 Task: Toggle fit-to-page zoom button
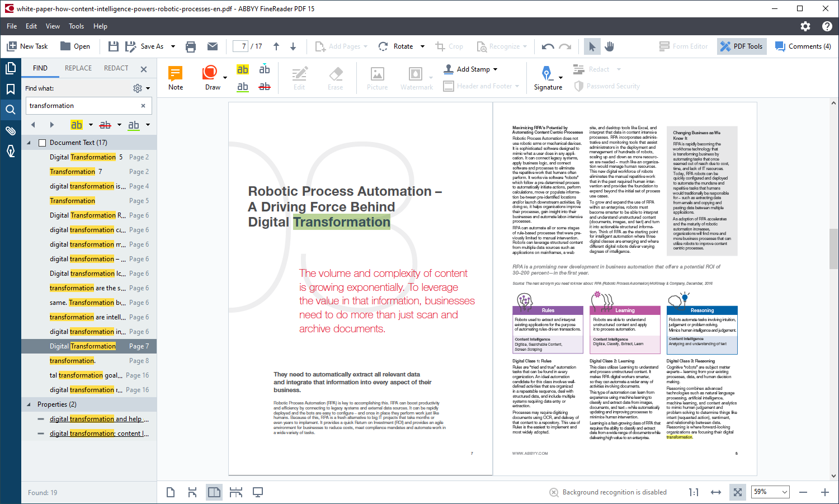(738, 492)
